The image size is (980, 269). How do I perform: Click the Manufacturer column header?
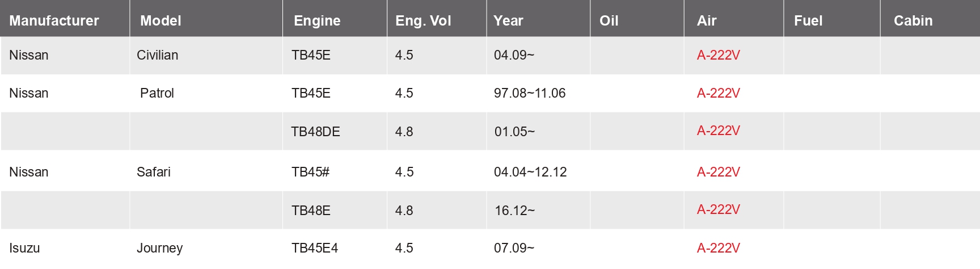(54, 21)
